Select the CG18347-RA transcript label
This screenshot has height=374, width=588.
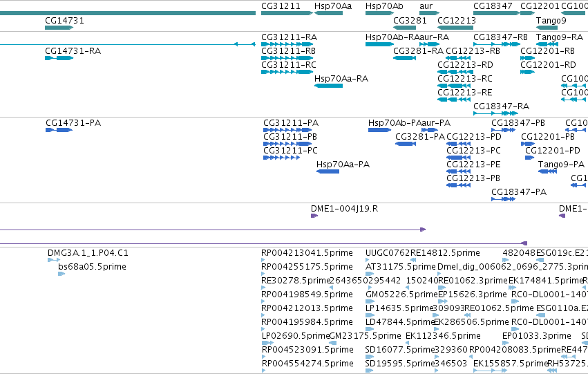[502, 106]
